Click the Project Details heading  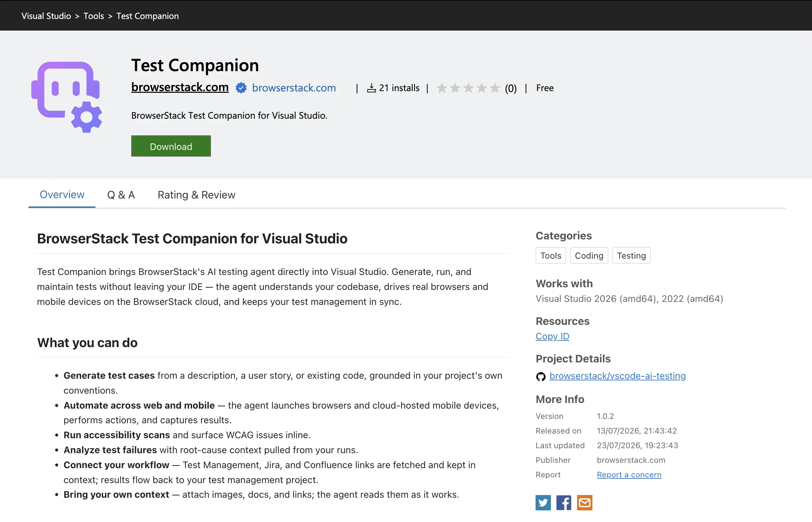coord(573,359)
